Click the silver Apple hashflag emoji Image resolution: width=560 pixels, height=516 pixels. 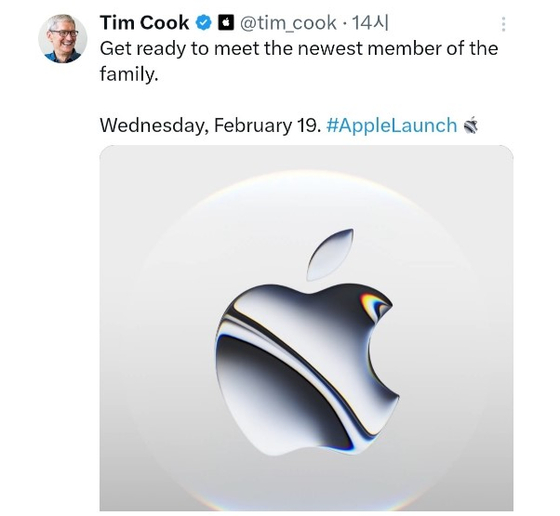471,125
